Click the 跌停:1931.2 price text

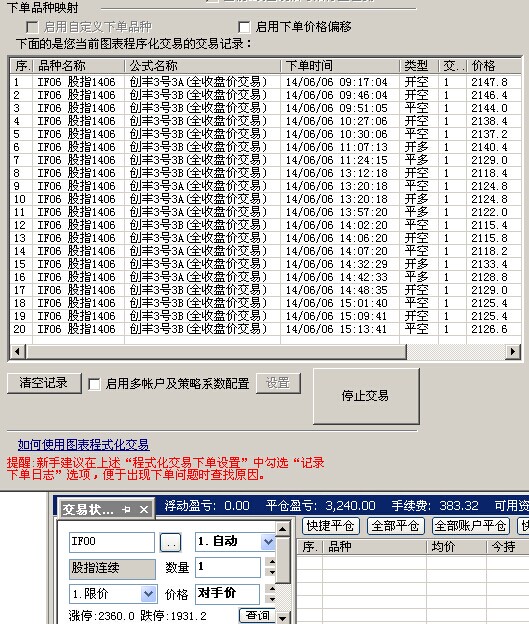(174, 616)
